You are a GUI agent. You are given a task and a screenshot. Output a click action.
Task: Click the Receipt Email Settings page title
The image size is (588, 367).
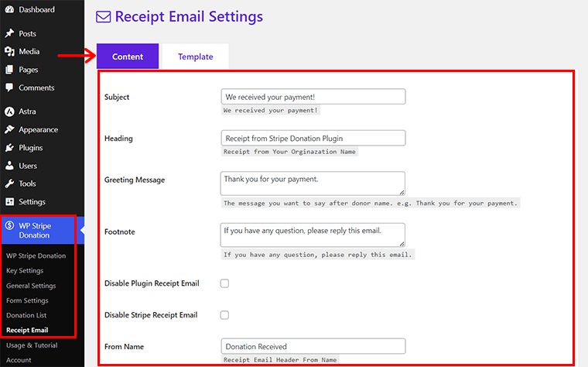point(189,17)
